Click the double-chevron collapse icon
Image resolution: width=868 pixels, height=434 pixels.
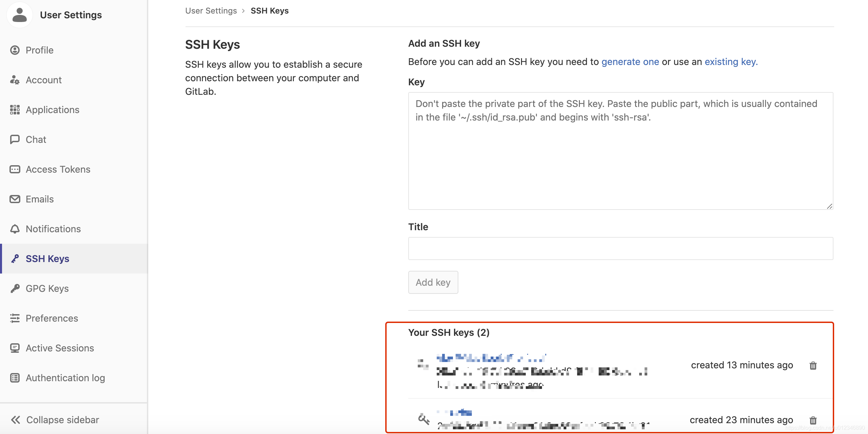(16, 420)
